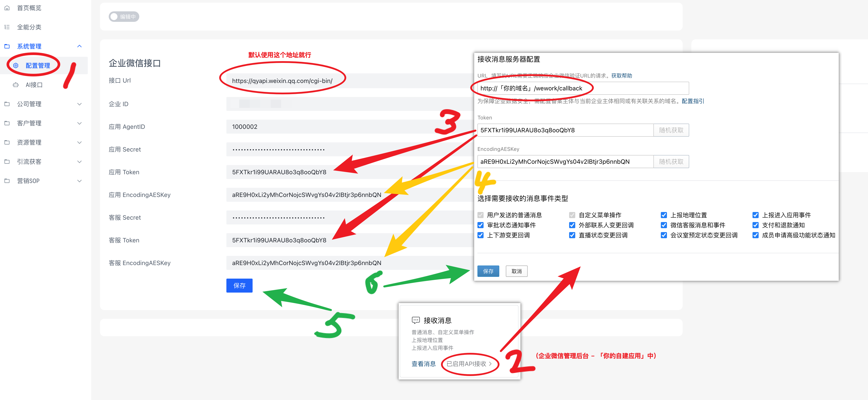The image size is (868, 400).
Task: Click the list icon beside 全能分类
Action: coord(7,27)
